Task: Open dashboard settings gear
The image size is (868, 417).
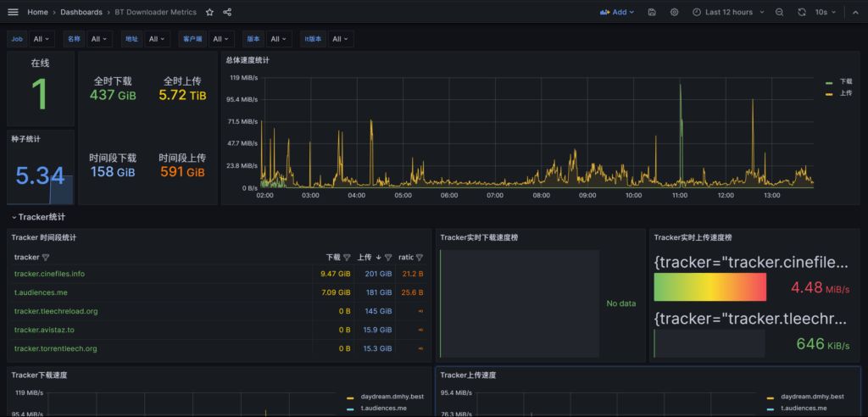Action: coord(674,12)
